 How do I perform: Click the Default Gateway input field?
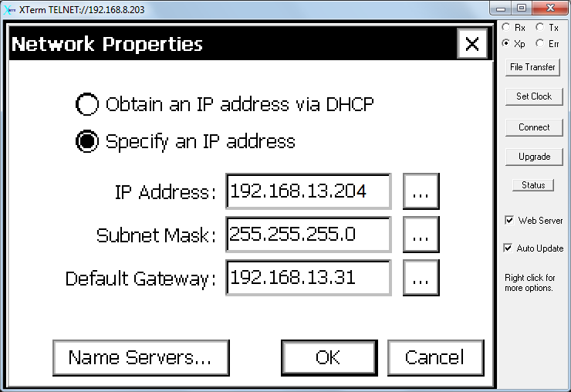pos(309,278)
